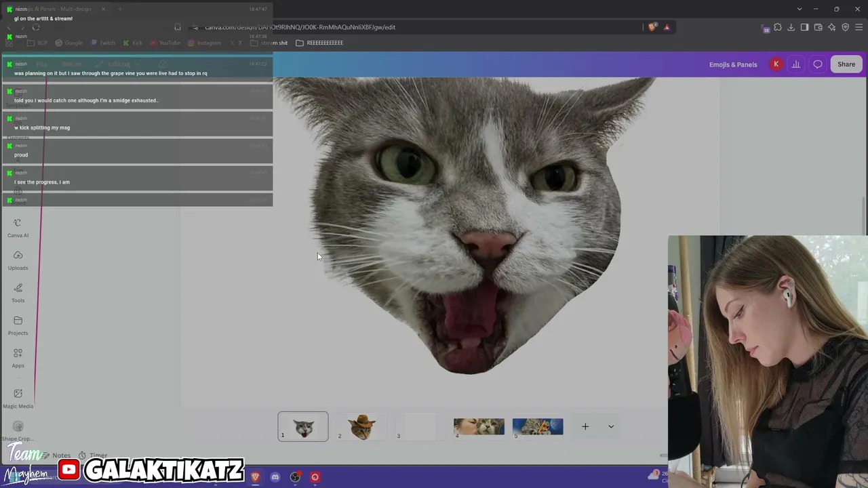Viewport: 868px width, 488px height.
Task: Click the Brave VPN shield icon
Action: coord(846,27)
